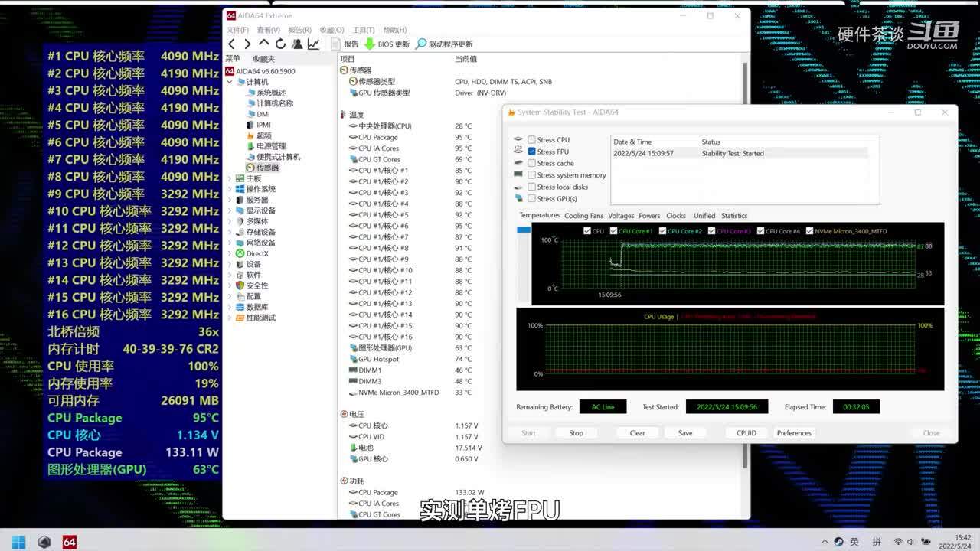The height and width of the screenshot is (551, 980).
Task: Click the AIDA64 icon on the taskbar
Action: tap(70, 542)
